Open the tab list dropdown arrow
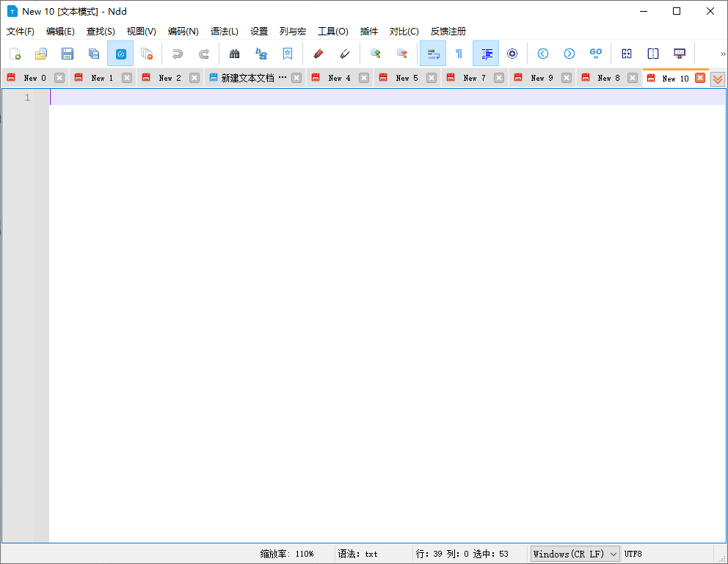 pos(717,79)
